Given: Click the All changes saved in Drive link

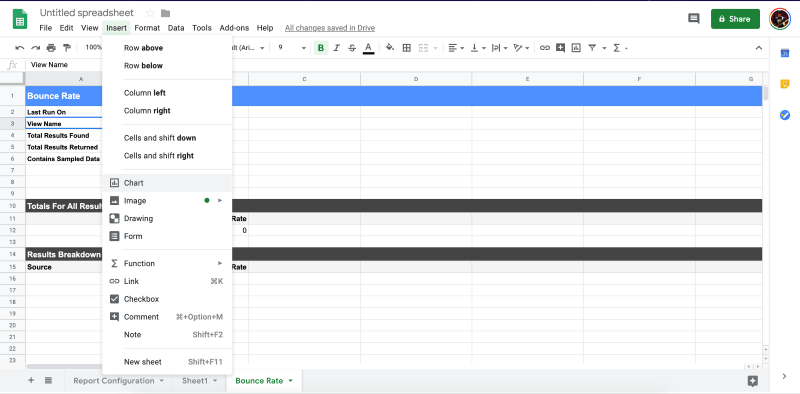Looking at the screenshot, I should [x=330, y=28].
